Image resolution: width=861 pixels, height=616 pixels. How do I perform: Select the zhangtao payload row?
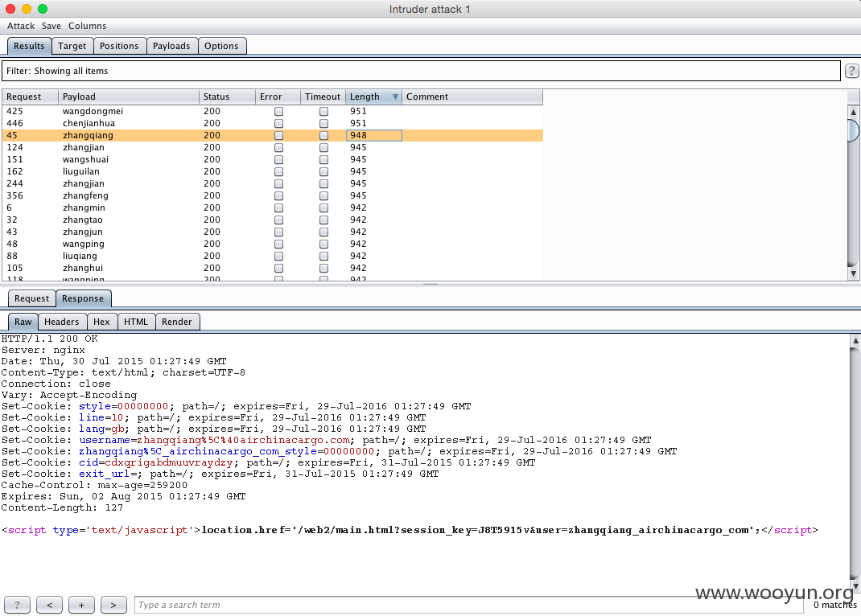(272, 220)
